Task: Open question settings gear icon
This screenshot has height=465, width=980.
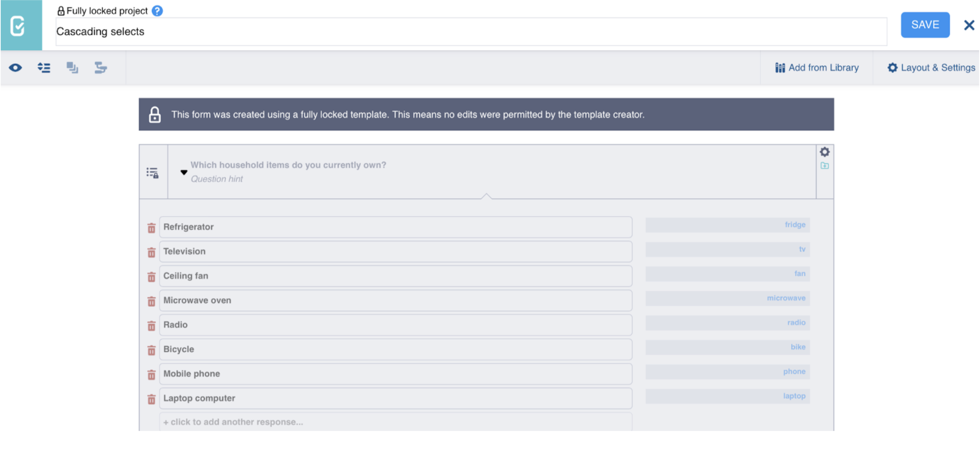Action: click(824, 152)
